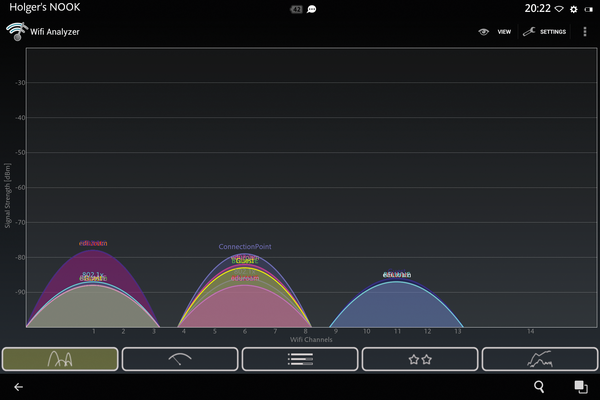Image resolution: width=600 pixels, height=400 pixels.
Task: Tap the Wi-Fi status icon
Action: point(559,9)
